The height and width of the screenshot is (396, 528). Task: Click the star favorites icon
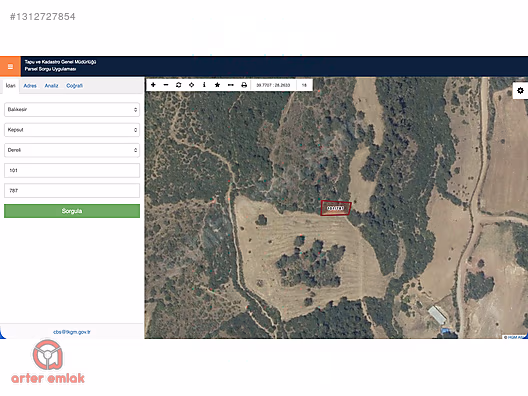217,85
